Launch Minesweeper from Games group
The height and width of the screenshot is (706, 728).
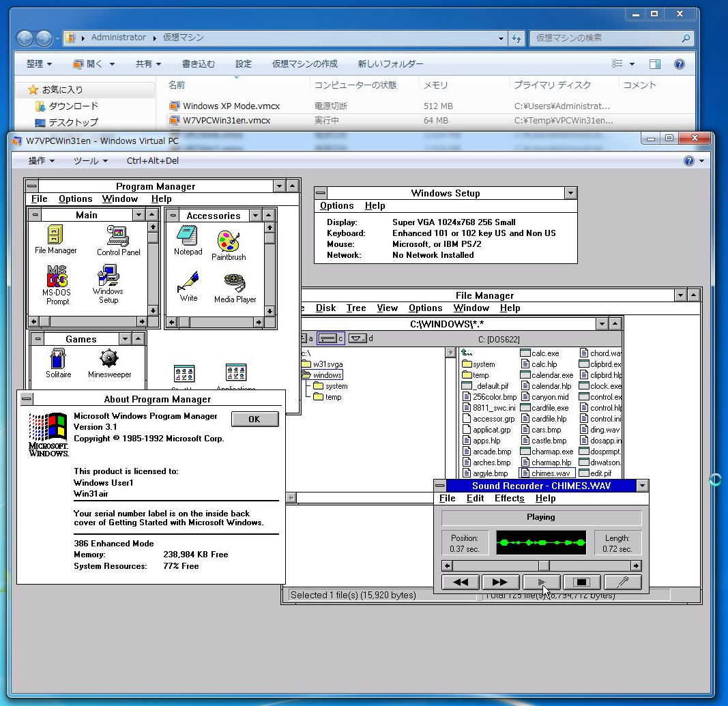click(109, 363)
